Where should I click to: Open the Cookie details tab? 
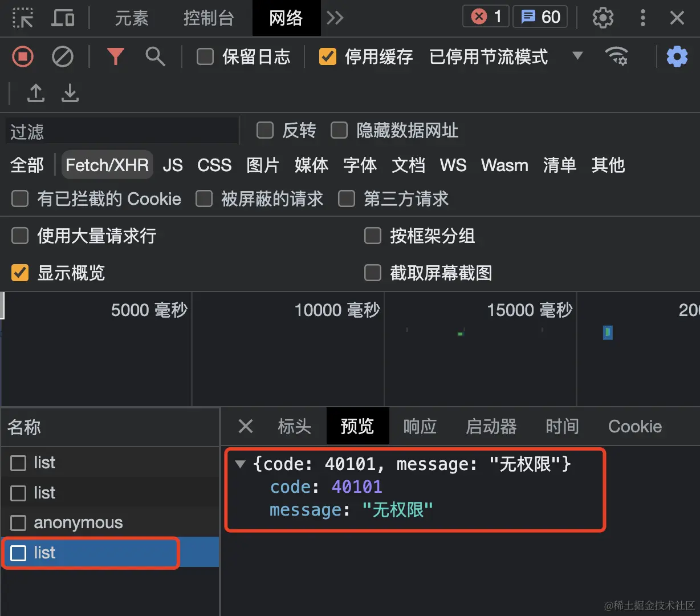coord(635,426)
